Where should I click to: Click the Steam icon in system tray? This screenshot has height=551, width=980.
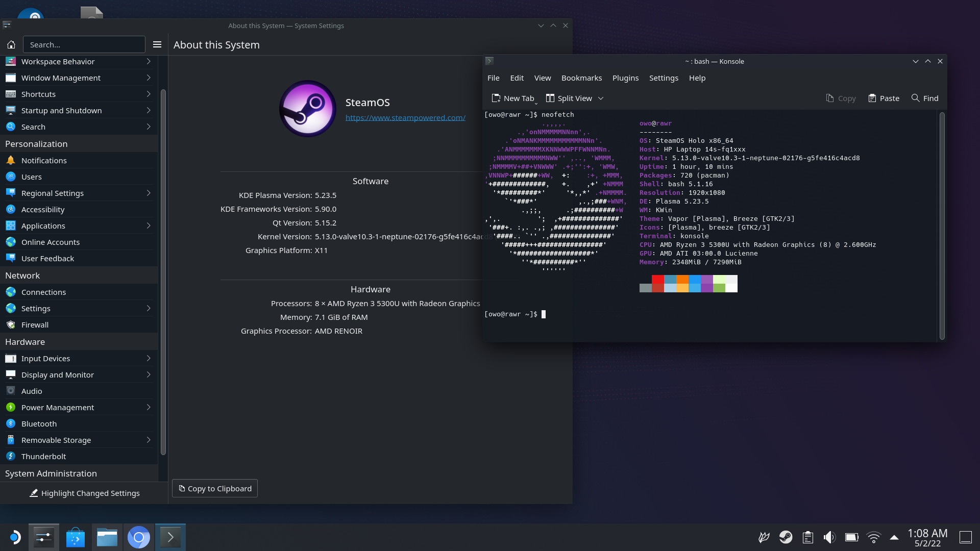coord(785,537)
